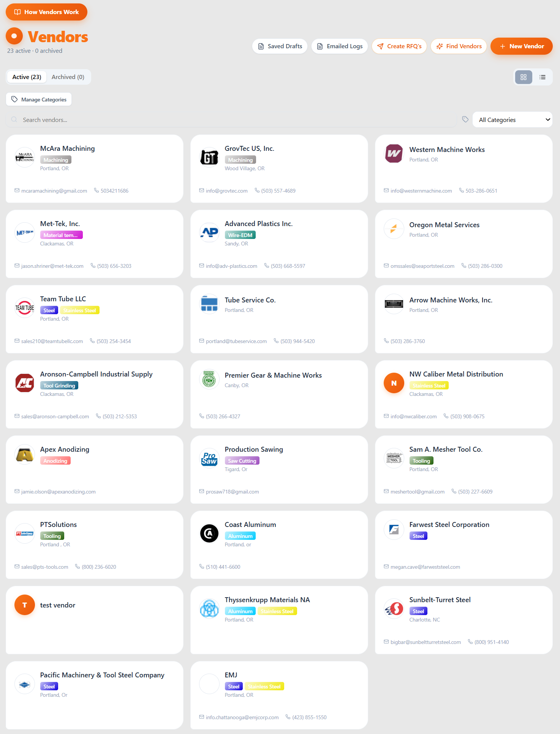
Task: Click the Wire-EDM tag on Advanced Plastics
Action: (x=240, y=235)
